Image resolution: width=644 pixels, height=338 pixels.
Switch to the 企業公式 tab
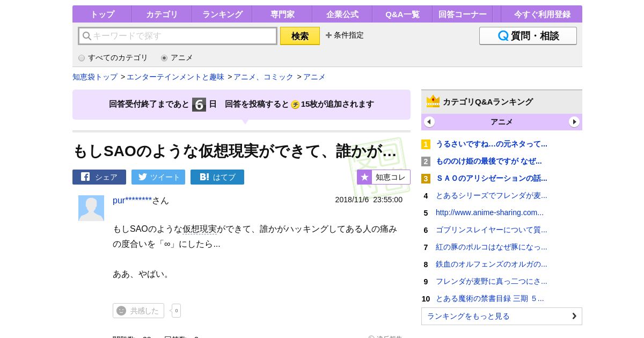tap(342, 14)
